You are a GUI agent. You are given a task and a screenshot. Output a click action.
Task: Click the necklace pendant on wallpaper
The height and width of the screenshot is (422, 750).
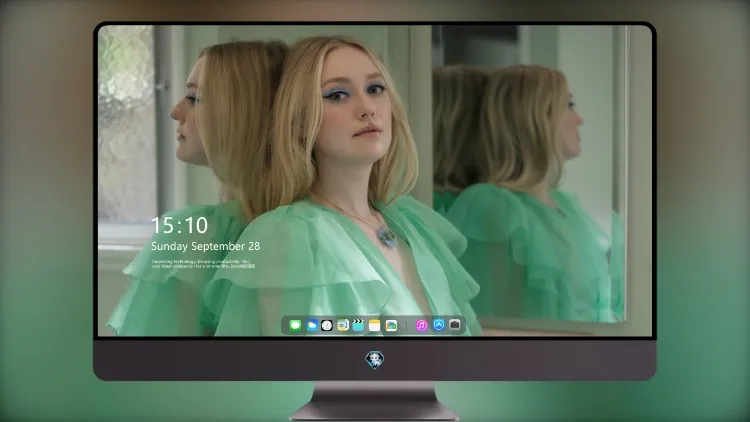[386, 236]
